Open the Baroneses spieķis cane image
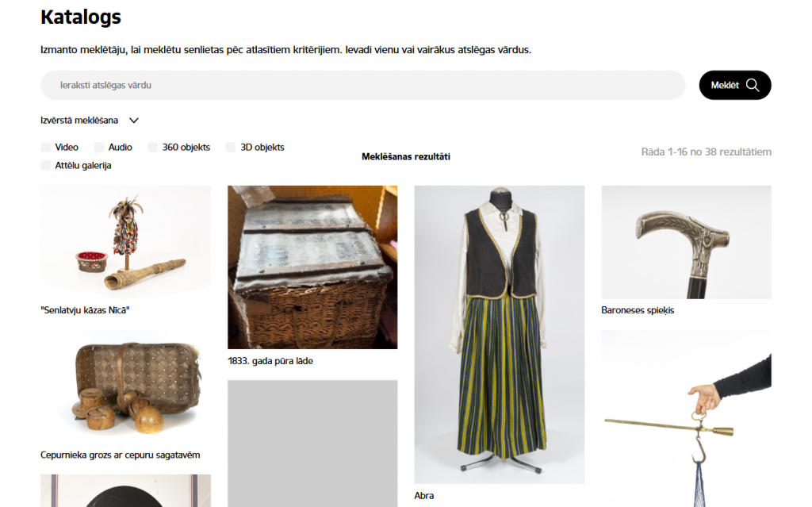This screenshot has height=507, width=812. 686,242
